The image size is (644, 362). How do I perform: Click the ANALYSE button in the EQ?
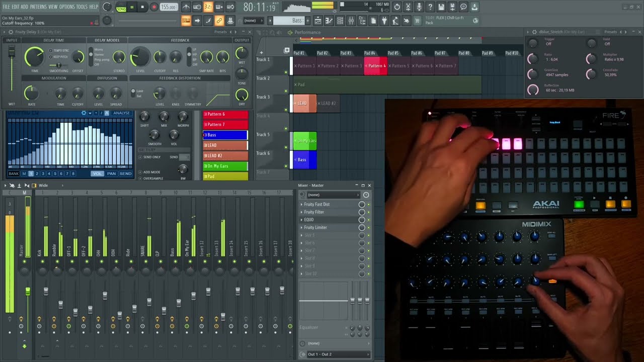(x=122, y=113)
